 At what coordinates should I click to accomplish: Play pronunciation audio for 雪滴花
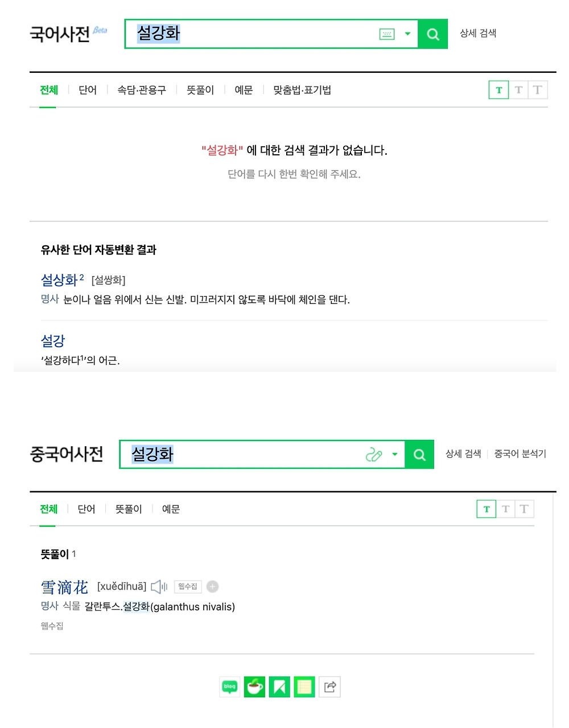pyautogui.click(x=159, y=586)
